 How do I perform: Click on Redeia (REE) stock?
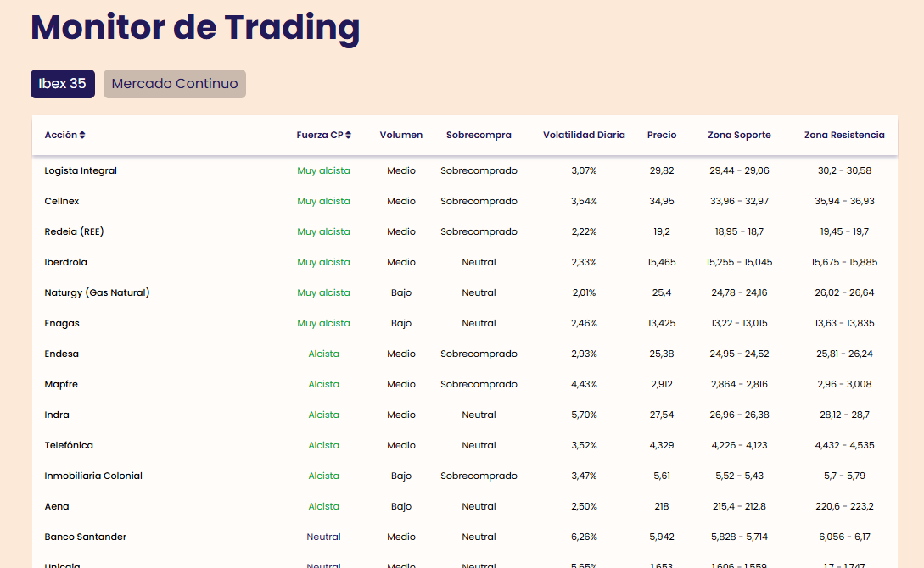coord(74,231)
